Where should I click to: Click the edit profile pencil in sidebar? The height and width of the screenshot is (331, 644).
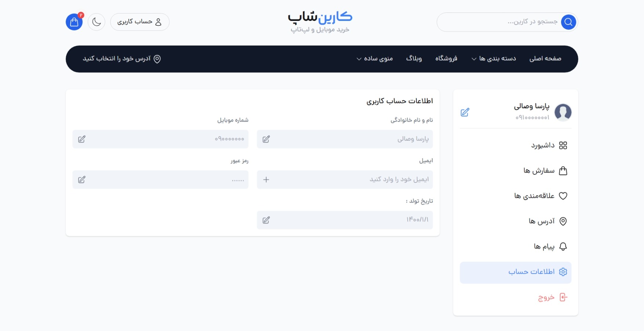tap(465, 112)
